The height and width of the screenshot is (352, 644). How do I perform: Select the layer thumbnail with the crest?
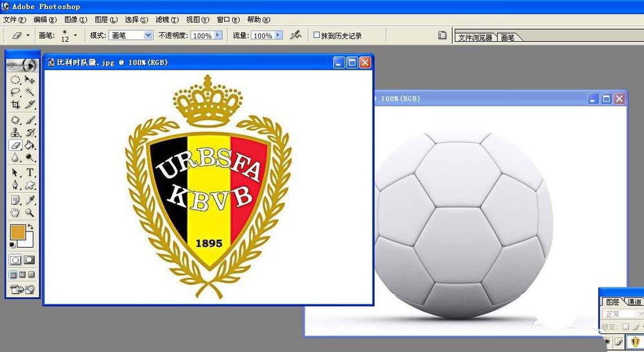pos(635,342)
